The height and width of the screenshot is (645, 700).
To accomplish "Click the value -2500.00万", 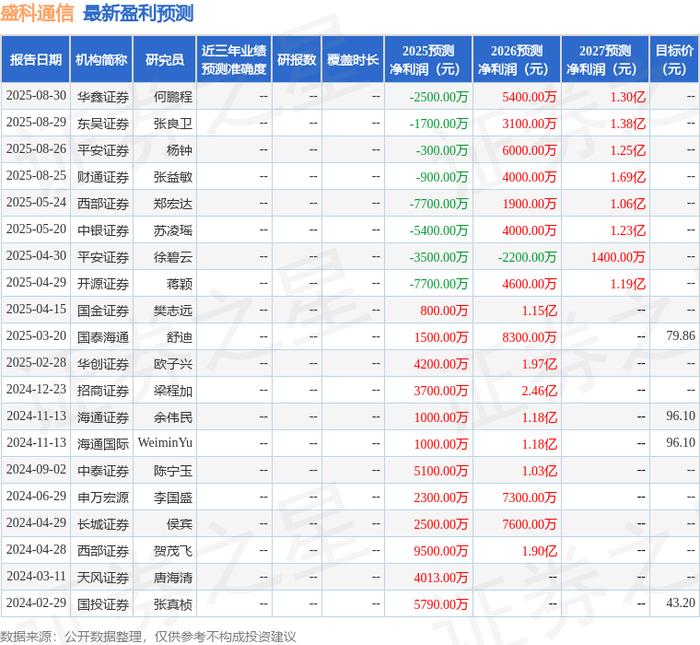I will click(439, 96).
